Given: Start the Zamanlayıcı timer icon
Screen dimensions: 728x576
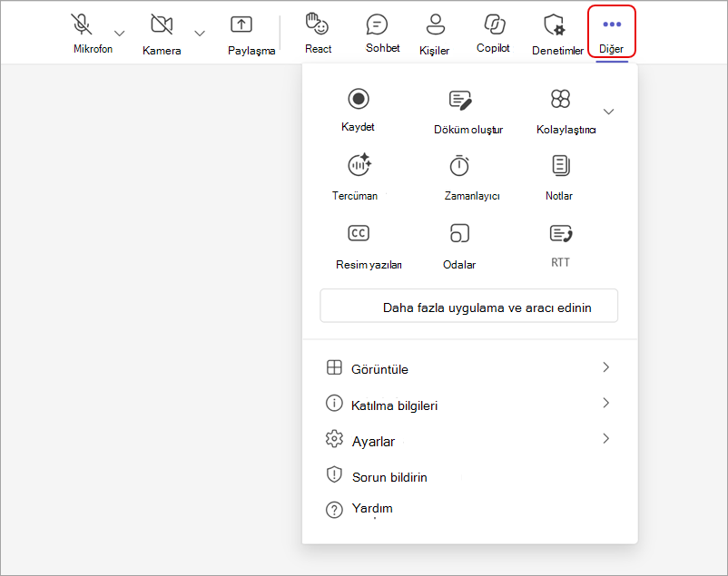Looking at the screenshot, I should click(459, 166).
